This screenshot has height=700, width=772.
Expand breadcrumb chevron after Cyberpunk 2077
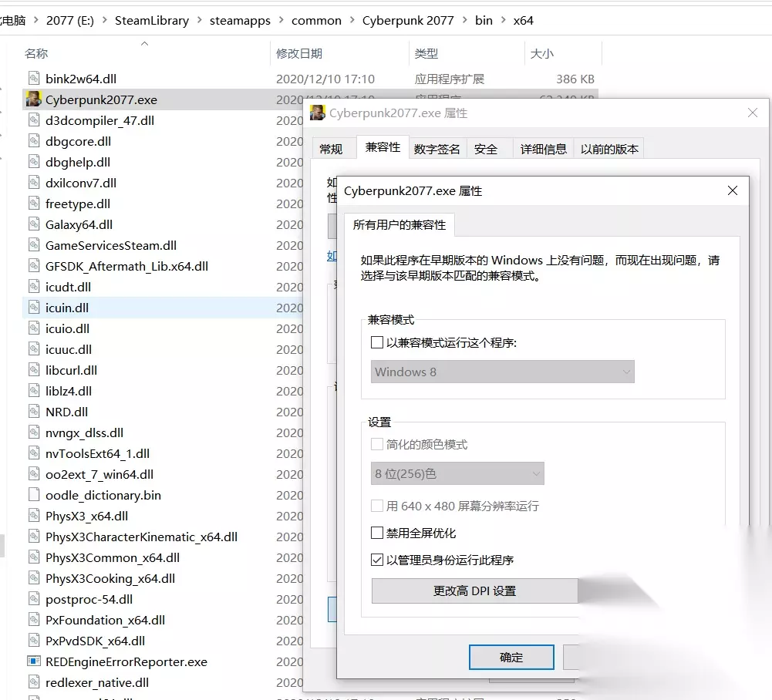[x=465, y=20]
